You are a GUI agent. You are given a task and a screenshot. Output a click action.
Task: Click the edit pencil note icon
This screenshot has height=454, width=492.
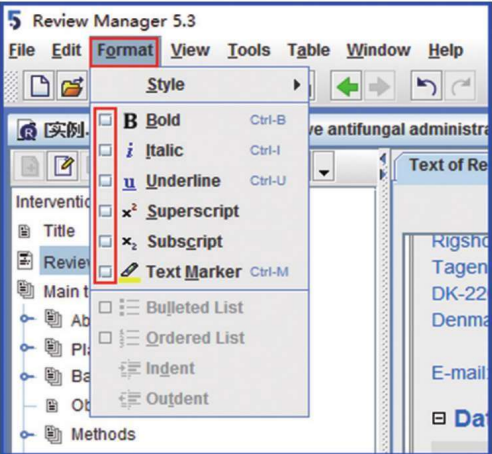pyautogui.click(x=63, y=165)
